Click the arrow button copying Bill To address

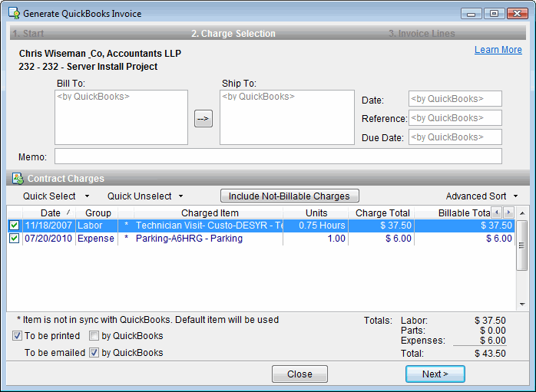(203, 119)
